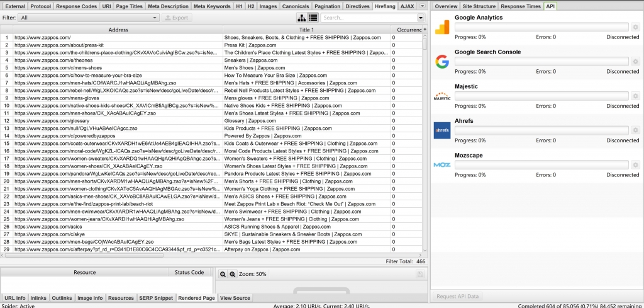Screen dimensions: 644x308
Task: Open Mozscape settings gear
Action: click(x=635, y=165)
